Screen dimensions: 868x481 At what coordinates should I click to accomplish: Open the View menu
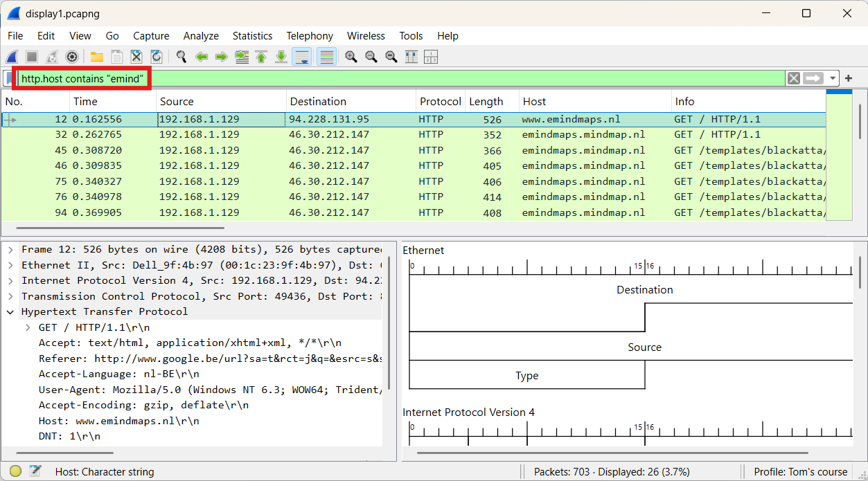[80, 36]
